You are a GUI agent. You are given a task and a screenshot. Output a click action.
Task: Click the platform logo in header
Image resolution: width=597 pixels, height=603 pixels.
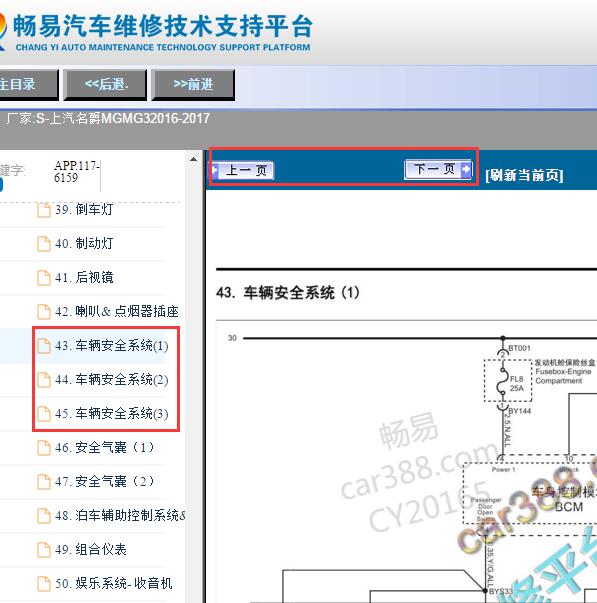[x=3, y=31]
